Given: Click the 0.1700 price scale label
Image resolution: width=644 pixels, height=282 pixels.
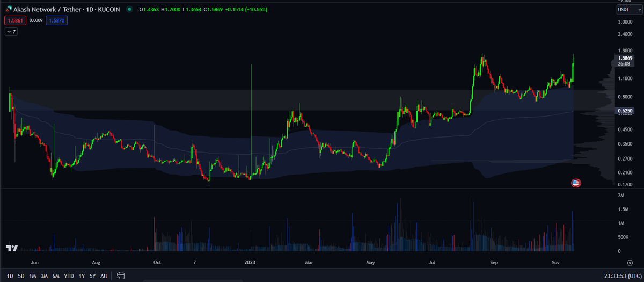Looking at the screenshot, I should click(625, 184).
